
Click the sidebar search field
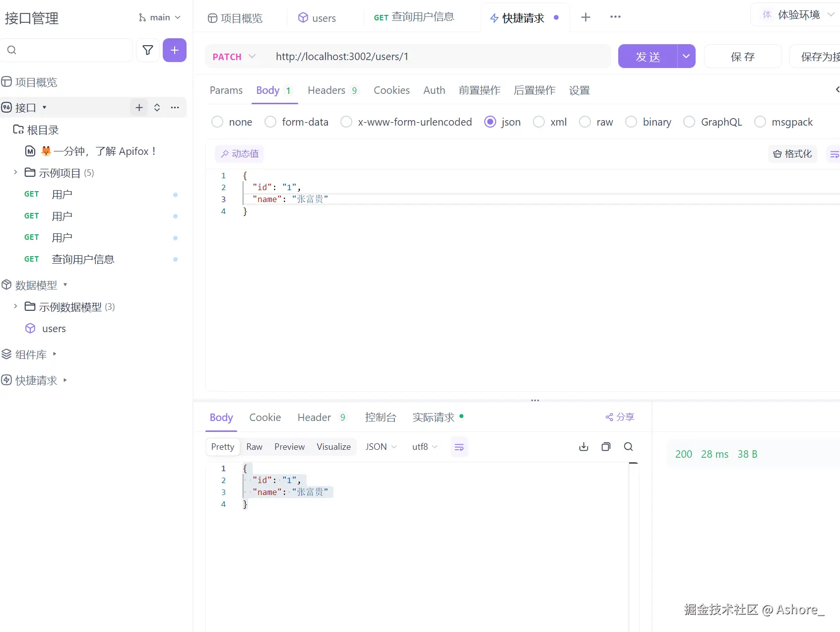pyautogui.click(x=66, y=50)
